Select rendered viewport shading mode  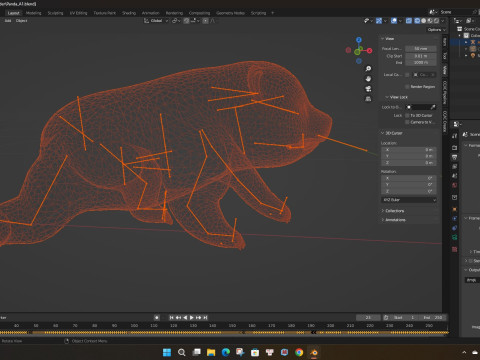tap(436, 21)
